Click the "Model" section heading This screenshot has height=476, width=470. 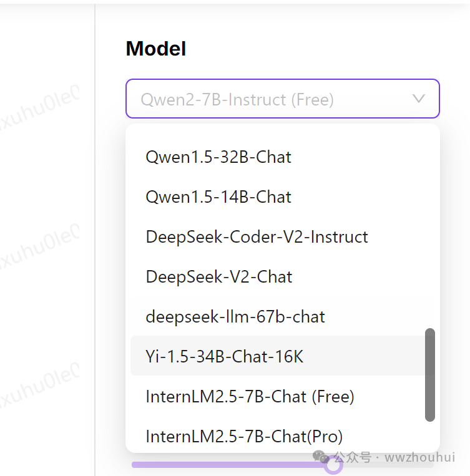coord(156,49)
